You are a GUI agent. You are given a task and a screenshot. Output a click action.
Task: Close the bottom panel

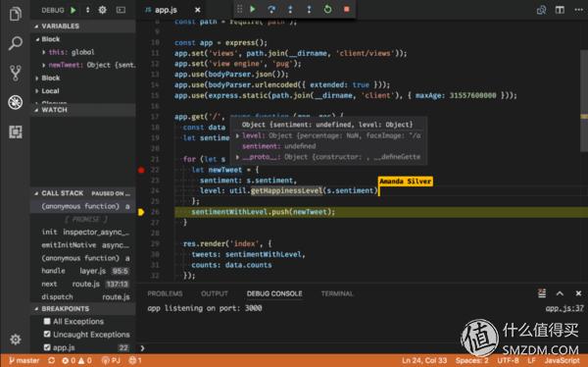click(x=578, y=293)
